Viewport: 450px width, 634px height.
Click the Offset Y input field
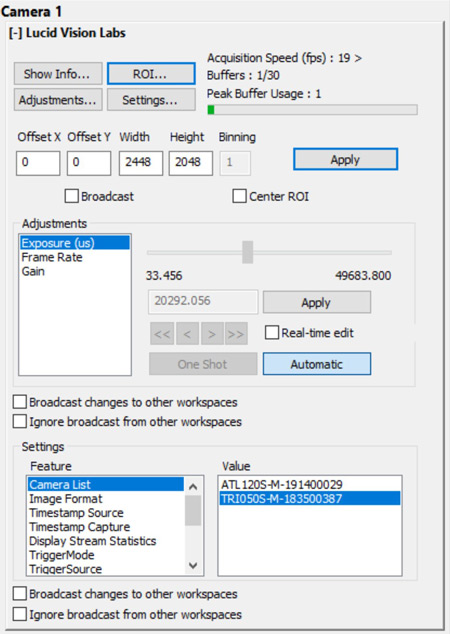[x=89, y=163]
